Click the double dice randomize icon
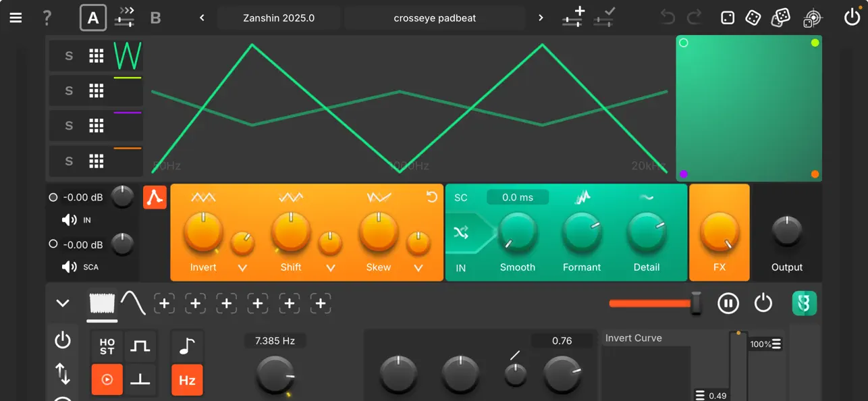Screen dimensions: 868x401 point(781,18)
